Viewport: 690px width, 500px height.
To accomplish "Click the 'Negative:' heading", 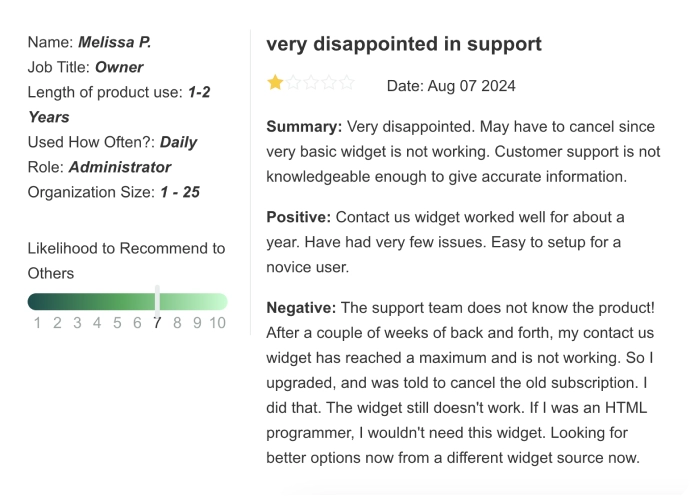I will tap(301, 307).
